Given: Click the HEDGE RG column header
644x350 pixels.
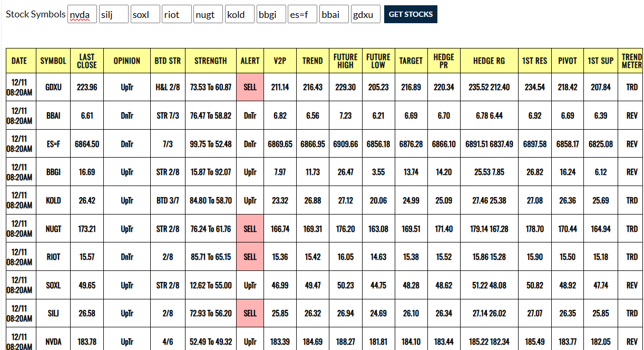Looking at the screenshot, I should click(x=489, y=61).
